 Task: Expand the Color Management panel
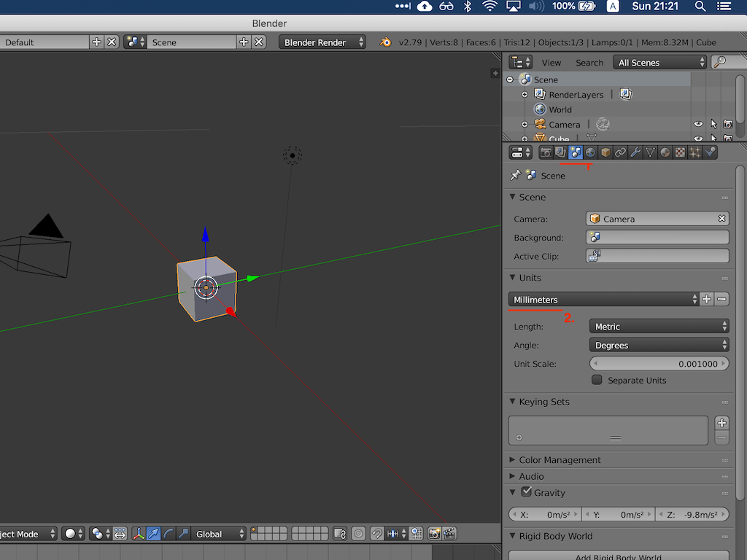point(513,459)
